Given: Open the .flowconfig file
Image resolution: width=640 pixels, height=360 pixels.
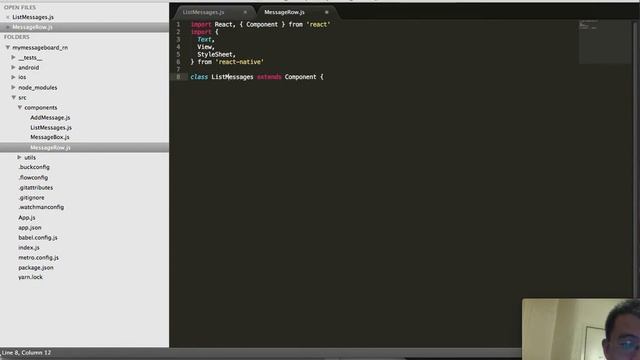Looking at the screenshot, I should pos(33,178).
